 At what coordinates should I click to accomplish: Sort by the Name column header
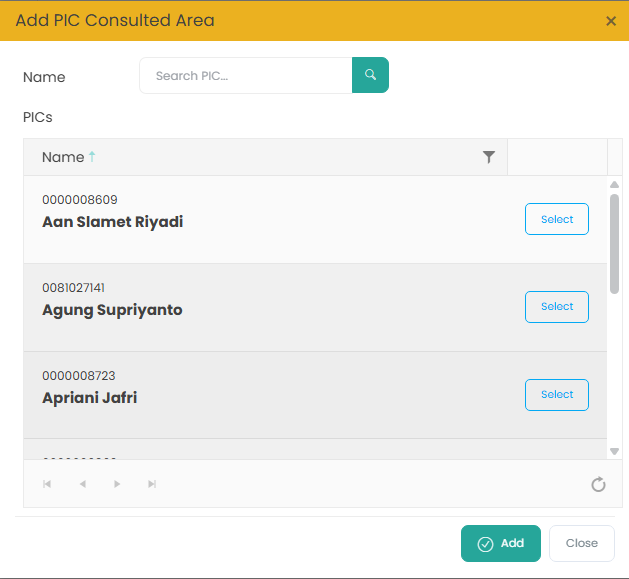click(x=64, y=157)
